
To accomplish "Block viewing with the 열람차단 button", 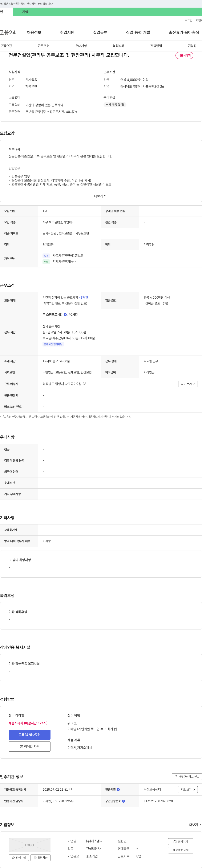I will [x=40, y=857].
